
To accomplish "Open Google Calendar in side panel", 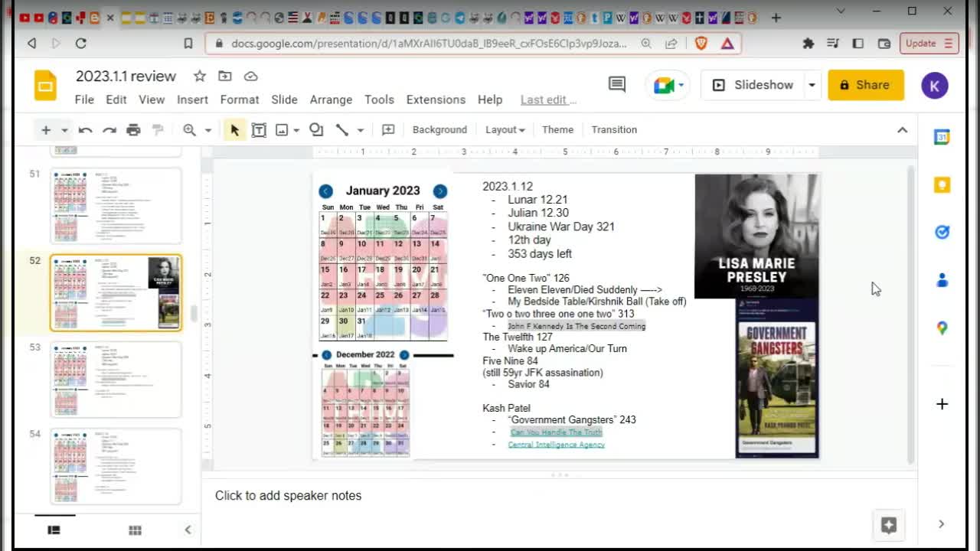I will tap(942, 138).
